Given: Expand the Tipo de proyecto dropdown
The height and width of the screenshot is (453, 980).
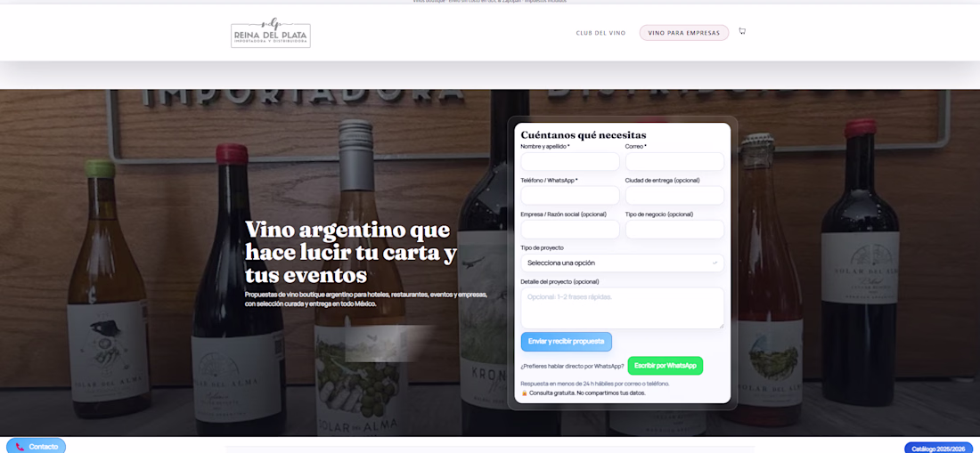Looking at the screenshot, I should pyautogui.click(x=622, y=263).
